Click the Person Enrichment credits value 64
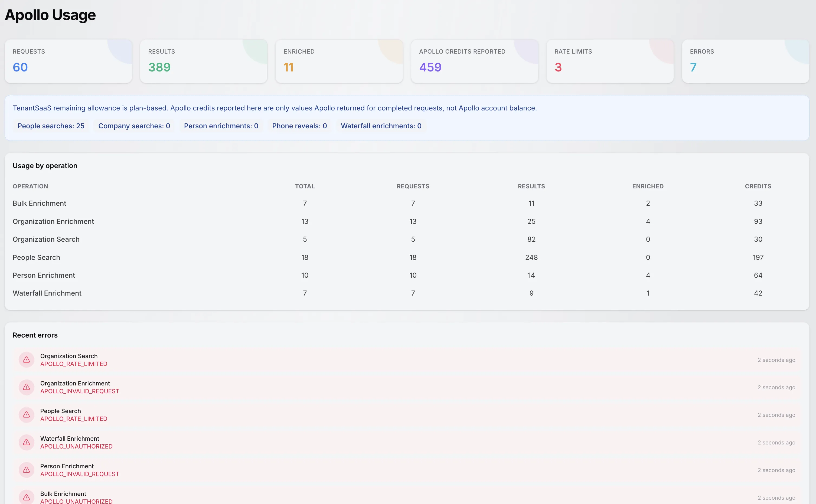Image resolution: width=816 pixels, height=504 pixels. 758,275
